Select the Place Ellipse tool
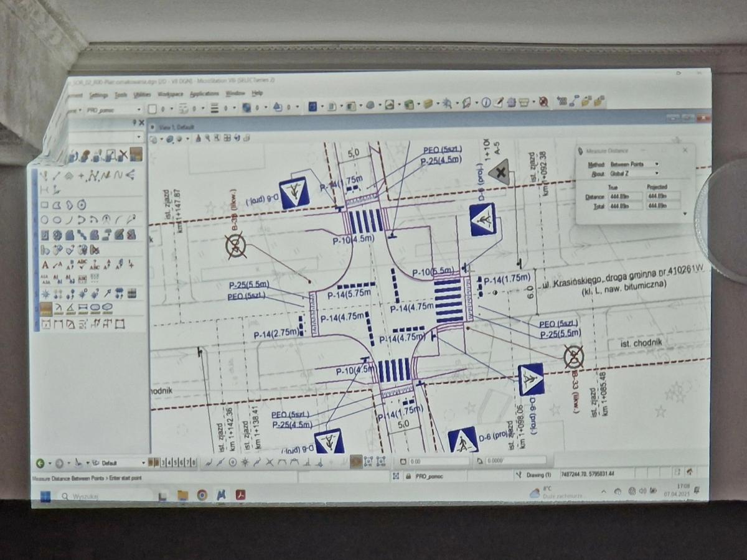The height and width of the screenshot is (560, 747). (57, 220)
